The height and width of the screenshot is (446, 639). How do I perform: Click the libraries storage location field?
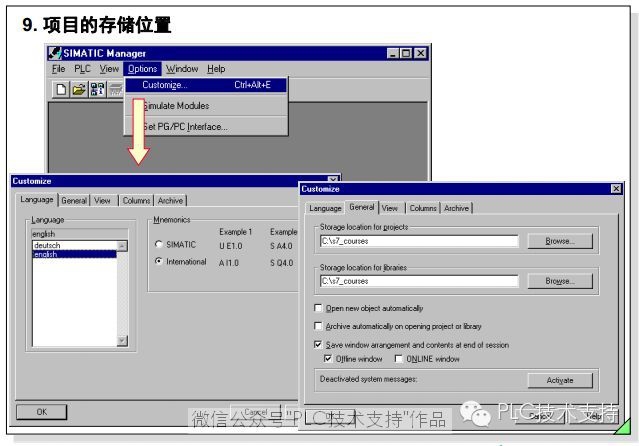click(419, 281)
